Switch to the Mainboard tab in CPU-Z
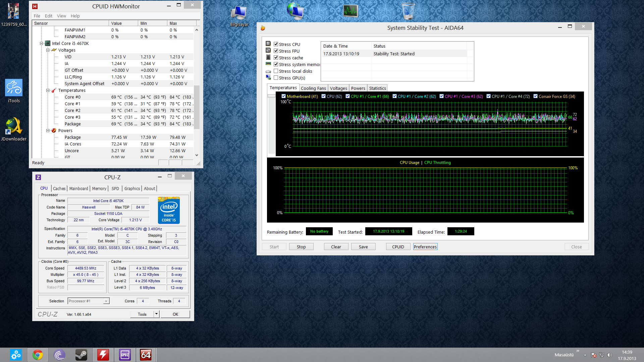Viewport: 644px width, 362px height. tap(78, 188)
